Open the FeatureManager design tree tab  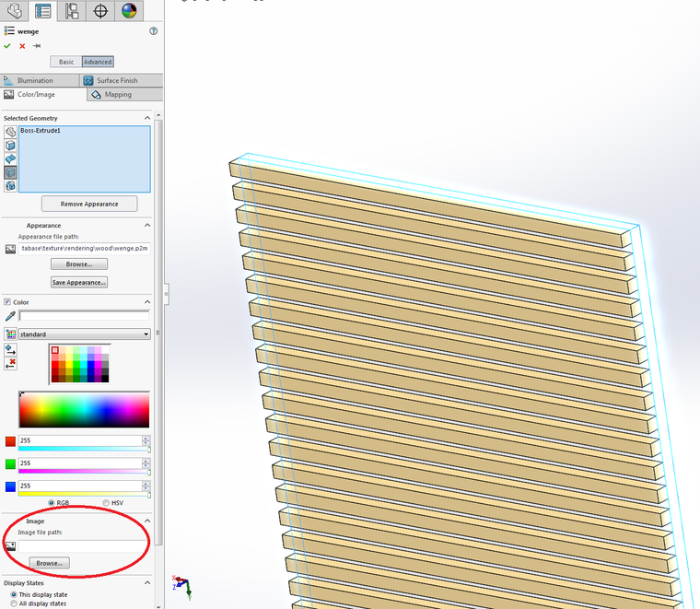15,10
